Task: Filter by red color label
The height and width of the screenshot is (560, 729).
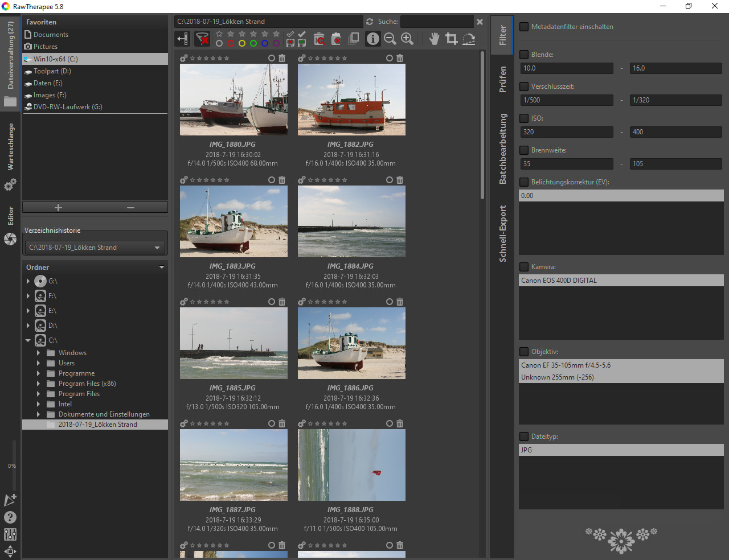Action: (x=231, y=43)
